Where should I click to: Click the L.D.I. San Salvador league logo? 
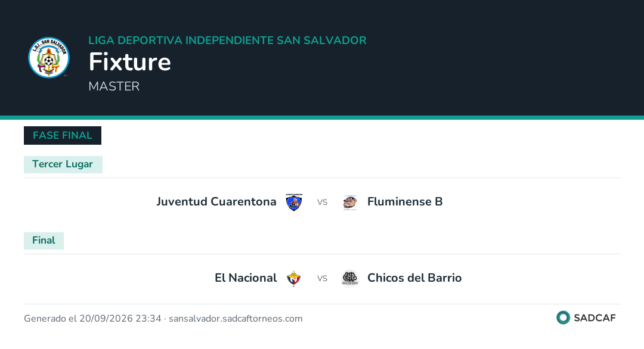click(x=49, y=57)
